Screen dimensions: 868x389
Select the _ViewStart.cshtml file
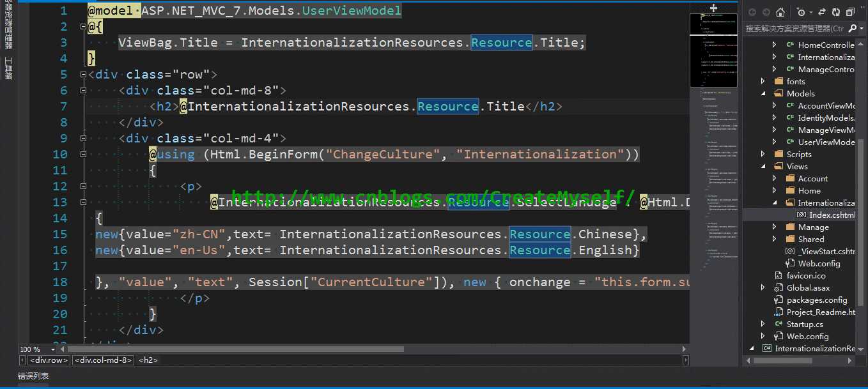(826, 251)
